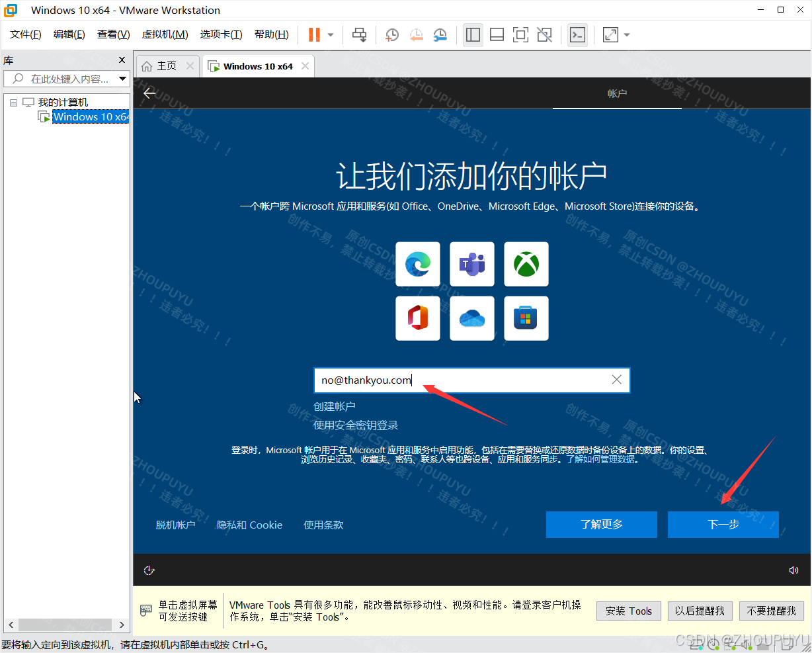Open the 查看(V) menu

pyautogui.click(x=114, y=34)
